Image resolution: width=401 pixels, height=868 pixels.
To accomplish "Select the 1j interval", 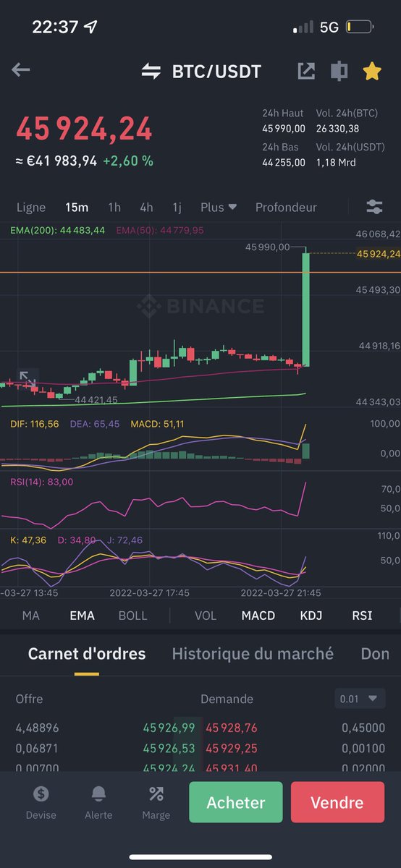I will pyautogui.click(x=177, y=207).
